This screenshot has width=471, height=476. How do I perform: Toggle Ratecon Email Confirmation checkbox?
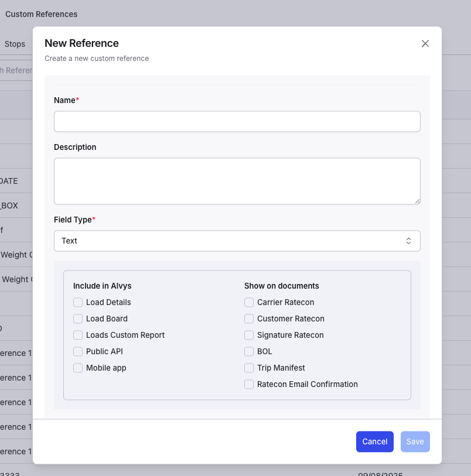(x=249, y=384)
